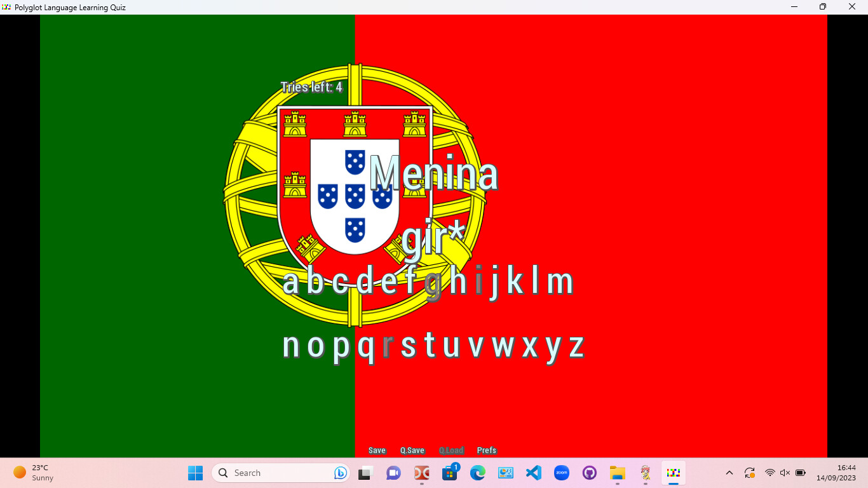Click the Save option

point(377,450)
